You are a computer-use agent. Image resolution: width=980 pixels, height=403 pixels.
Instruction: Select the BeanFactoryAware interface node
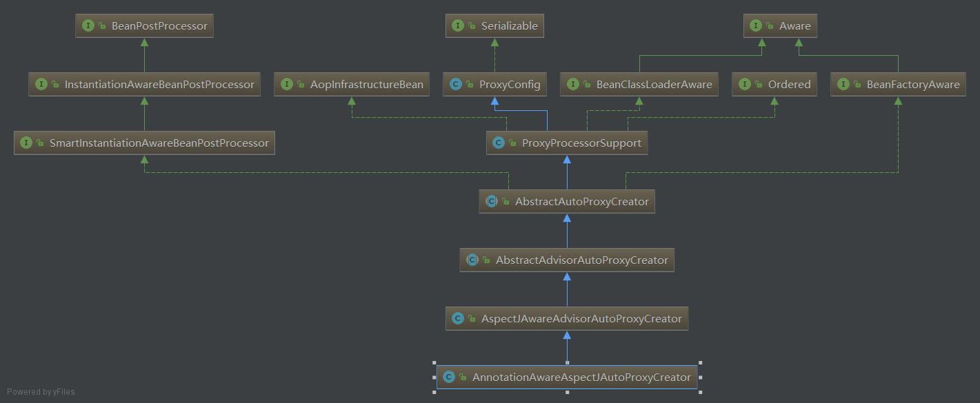click(898, 84)
